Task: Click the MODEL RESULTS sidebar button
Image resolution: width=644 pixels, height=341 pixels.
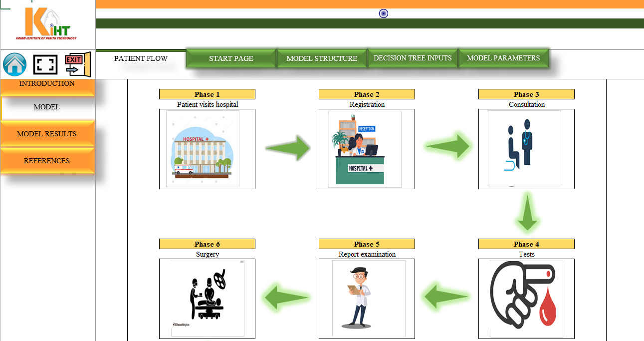Action: [x=47, y=134]
